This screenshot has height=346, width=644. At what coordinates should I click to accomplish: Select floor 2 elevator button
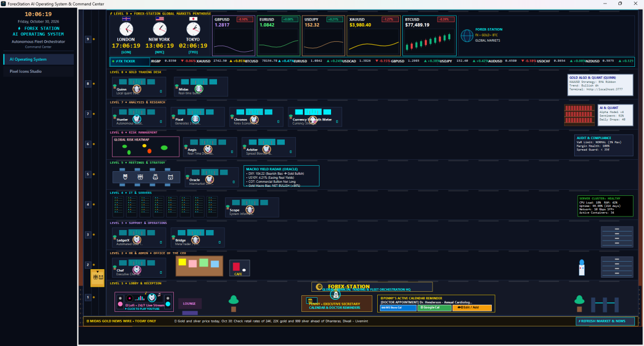click(88, 265)
